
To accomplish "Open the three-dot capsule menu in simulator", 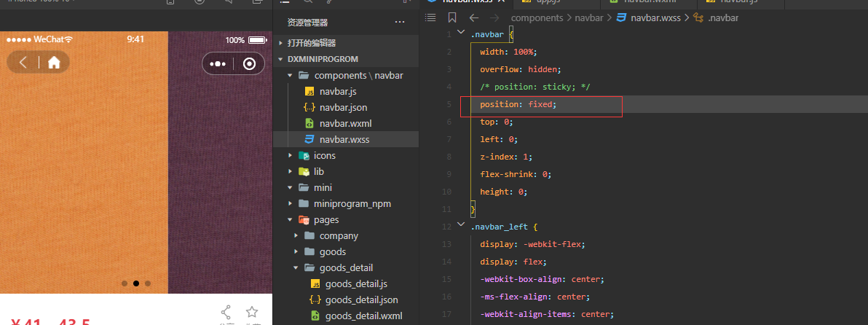I will coord(218,63).
